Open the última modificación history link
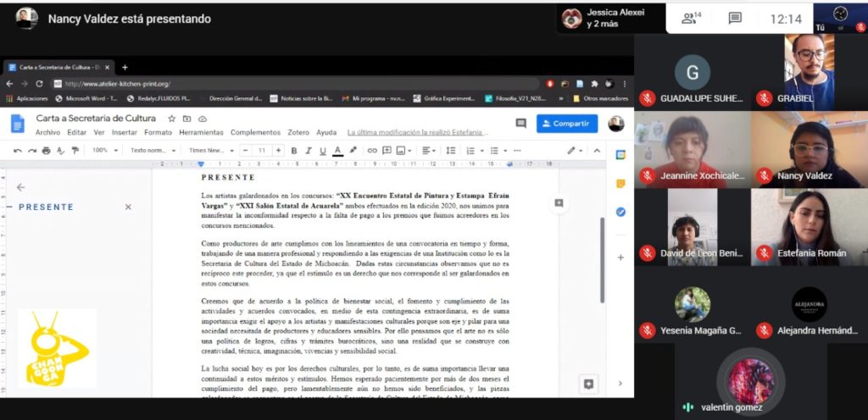The height and width of the screenshot is (420, 868). (418, 133)
